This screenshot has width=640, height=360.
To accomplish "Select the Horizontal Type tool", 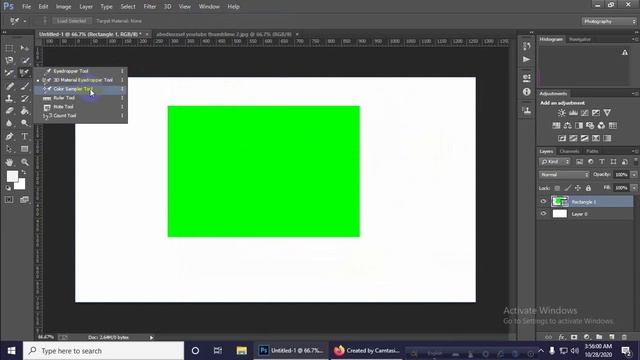I will [25, 136].
